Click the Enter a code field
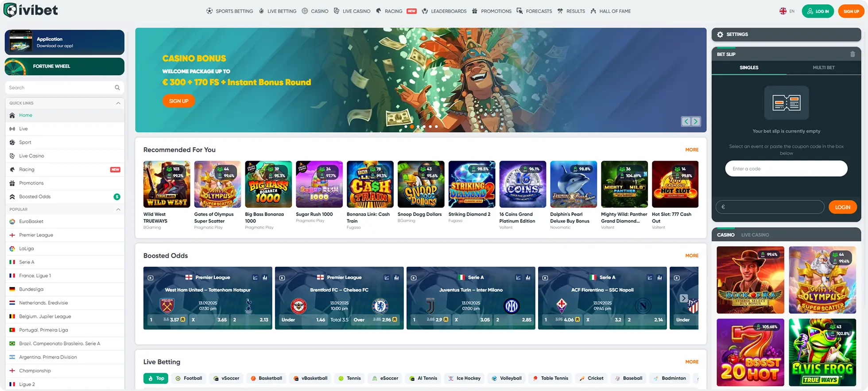The height and width of the screenshot is (391, 868). point(786,169)
